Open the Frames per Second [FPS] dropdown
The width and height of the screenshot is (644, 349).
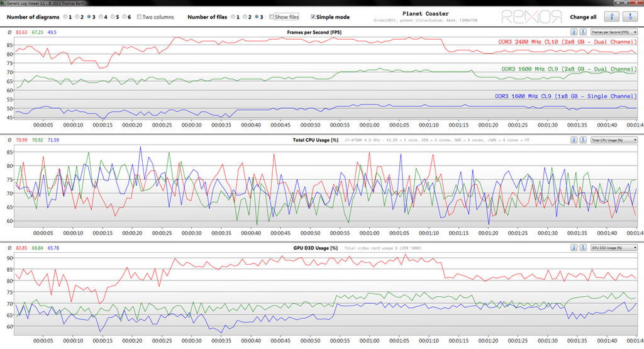pyautogui.click(x=614, y=32)
